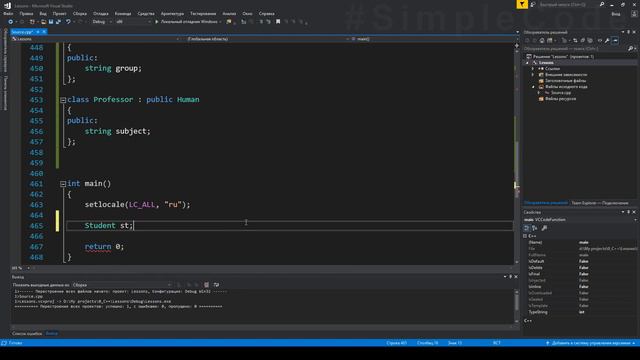Open the global scope navigation dropdown
This screenshot has height=360, width=640.
point(268,39)
